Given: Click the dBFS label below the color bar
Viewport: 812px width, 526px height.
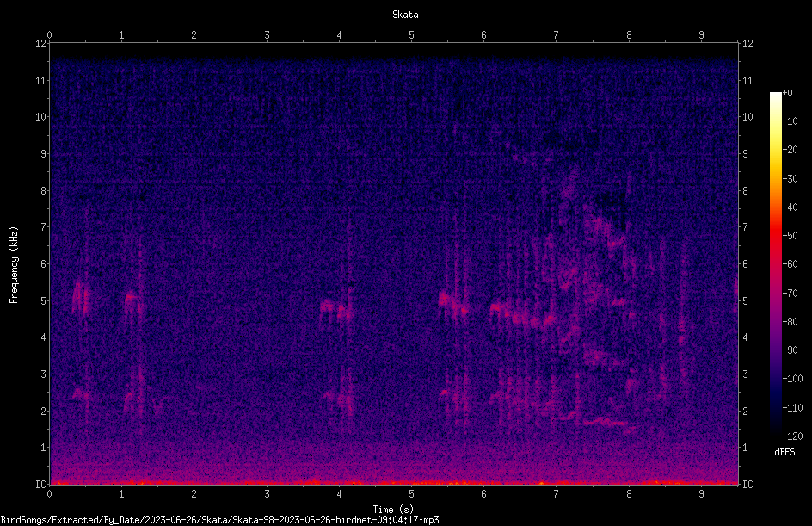Looking at the screenshot, I should point(784,452).
